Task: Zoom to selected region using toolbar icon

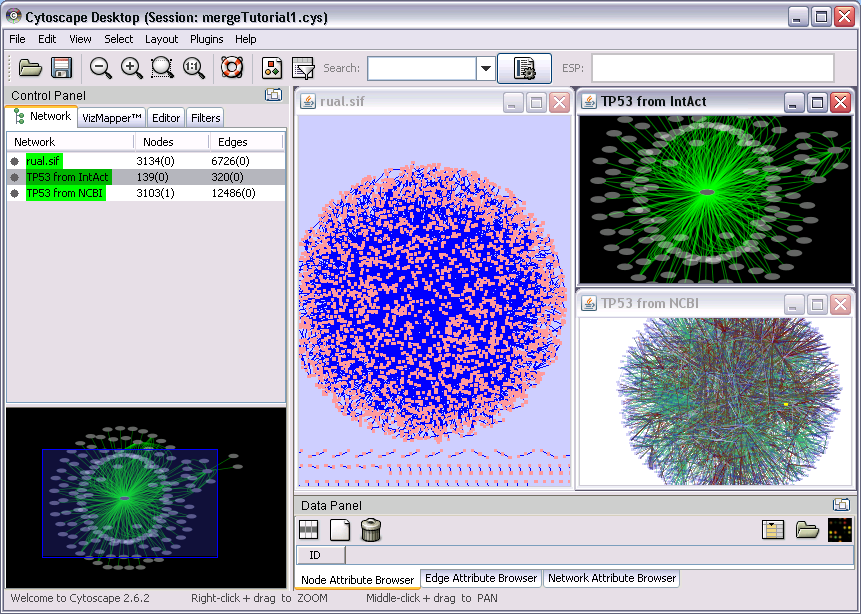Action: click(162, 68)
